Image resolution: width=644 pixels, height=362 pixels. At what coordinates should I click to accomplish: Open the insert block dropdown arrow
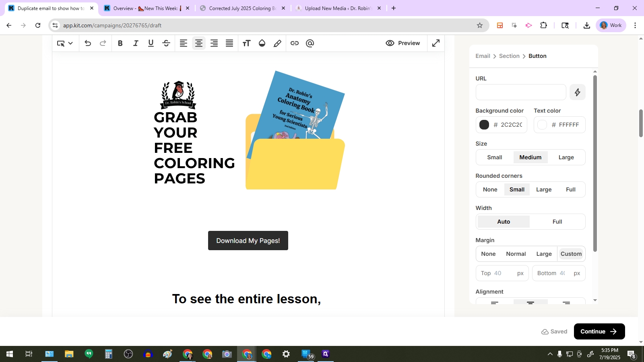point(70,43)
